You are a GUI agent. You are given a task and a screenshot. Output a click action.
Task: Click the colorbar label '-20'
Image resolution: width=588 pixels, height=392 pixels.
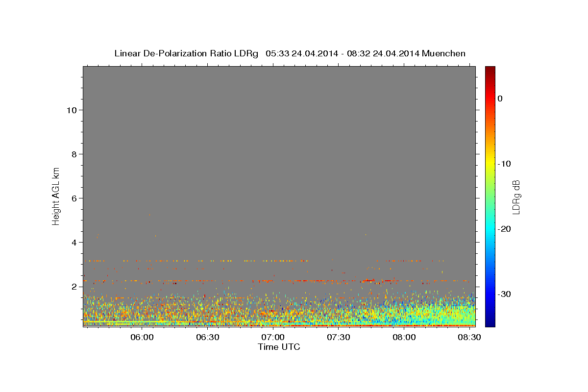(505, 229)
